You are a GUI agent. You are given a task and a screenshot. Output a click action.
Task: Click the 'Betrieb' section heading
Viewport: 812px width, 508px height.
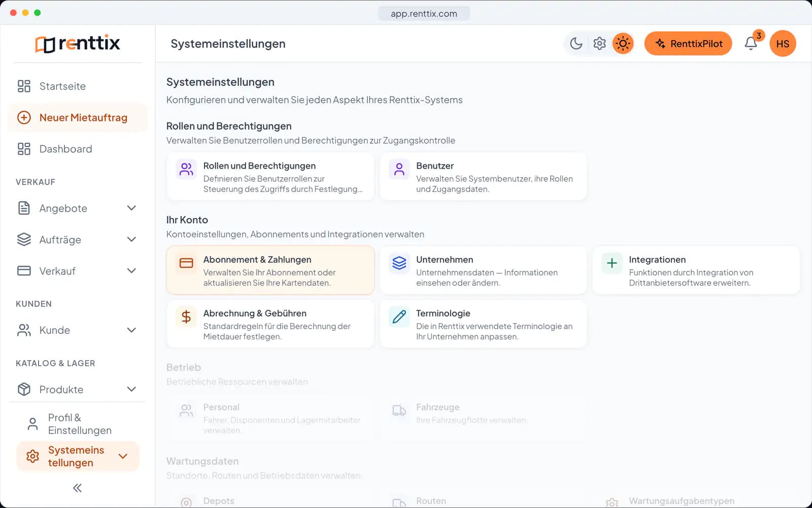pyautogui.click(x=184, y=367)
